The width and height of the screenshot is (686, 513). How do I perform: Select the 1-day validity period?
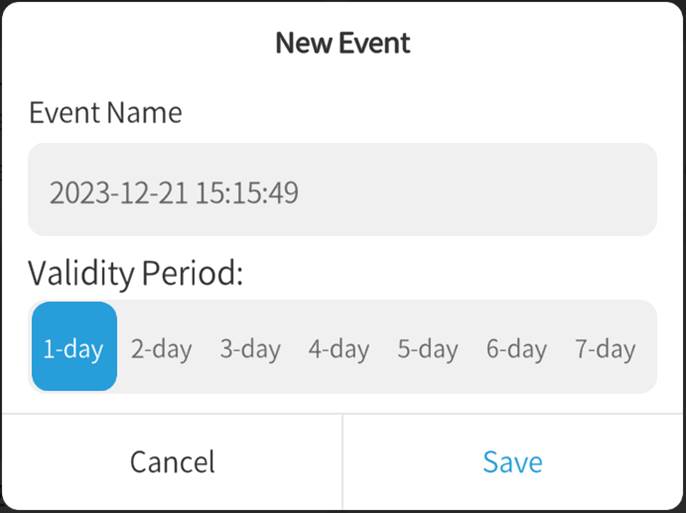(x=74, y=348)
